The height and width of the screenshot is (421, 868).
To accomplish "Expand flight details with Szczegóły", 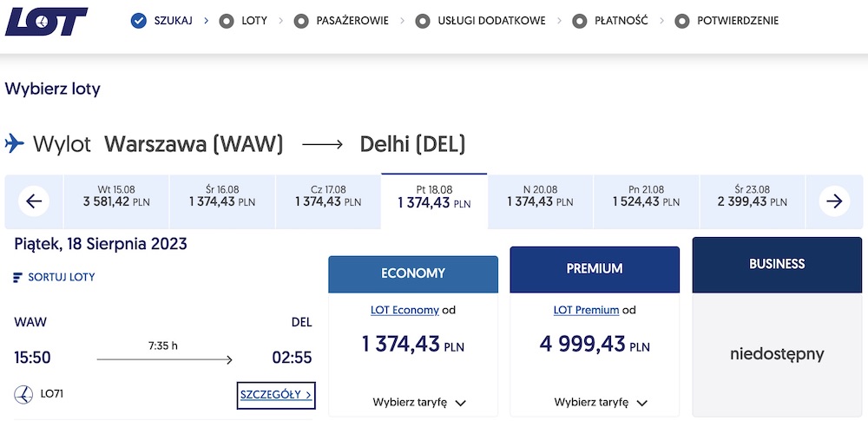I will 276,395.
